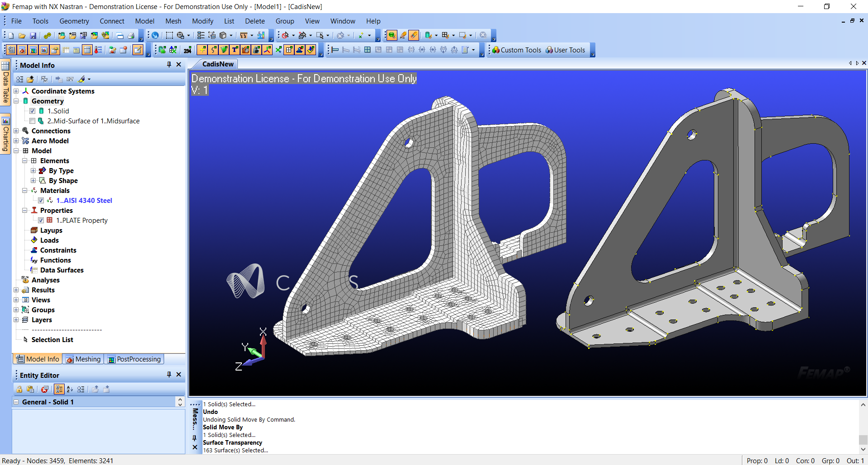Toggle Text entity display 'T' icon
The height and width of the screenshot is (465, 868).
235,50
